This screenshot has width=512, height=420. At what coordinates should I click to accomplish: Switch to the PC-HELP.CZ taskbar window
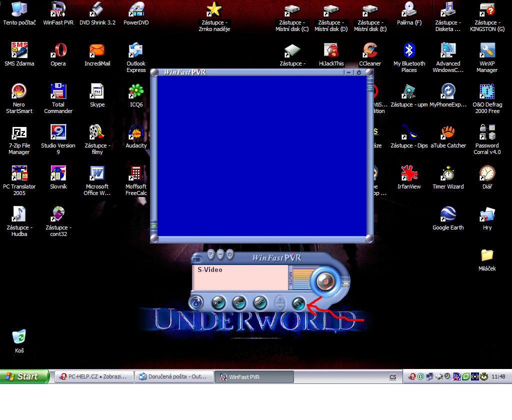click(94, 377)
